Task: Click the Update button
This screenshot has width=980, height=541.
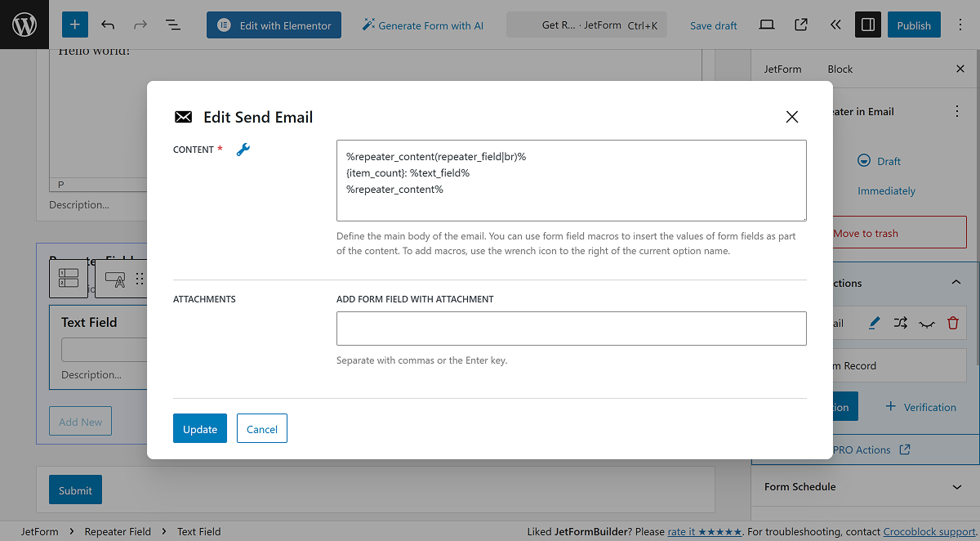Action: (199, 428)
